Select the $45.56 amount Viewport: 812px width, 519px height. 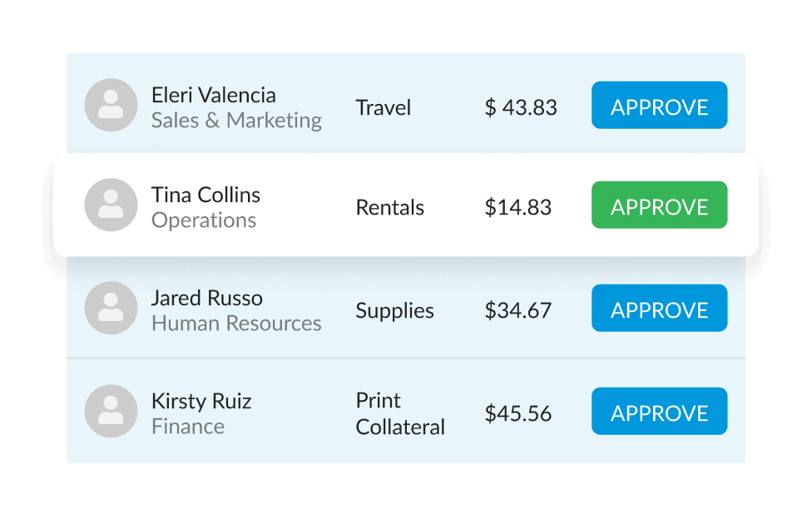coord(517,413)
